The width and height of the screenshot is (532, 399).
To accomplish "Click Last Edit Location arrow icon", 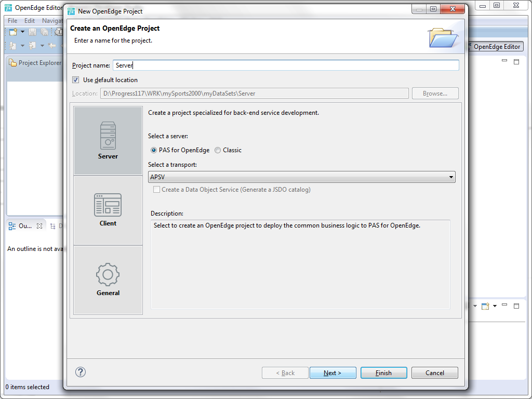I will tap(52, 46).
